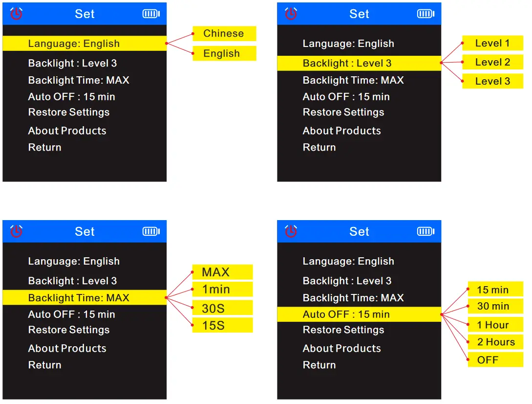Click the Set title in Backlight Time-highlighted screen

tap(85, 232)
